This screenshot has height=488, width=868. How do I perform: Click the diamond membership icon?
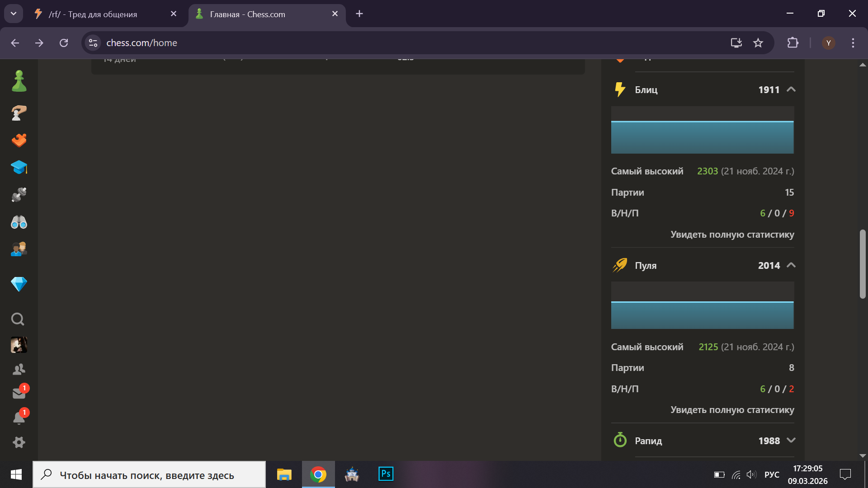[x=19, y=284]
